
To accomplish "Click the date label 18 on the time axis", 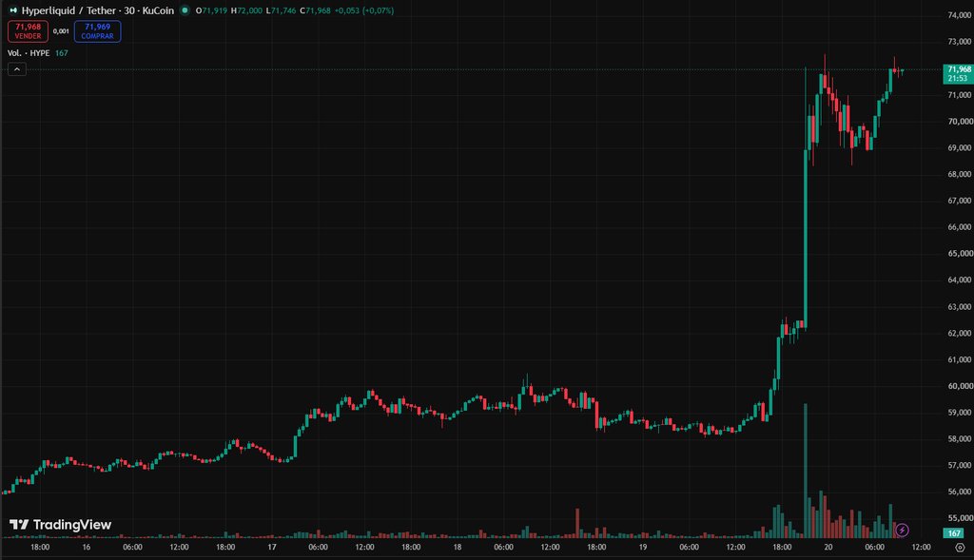I will coord(458,547).
